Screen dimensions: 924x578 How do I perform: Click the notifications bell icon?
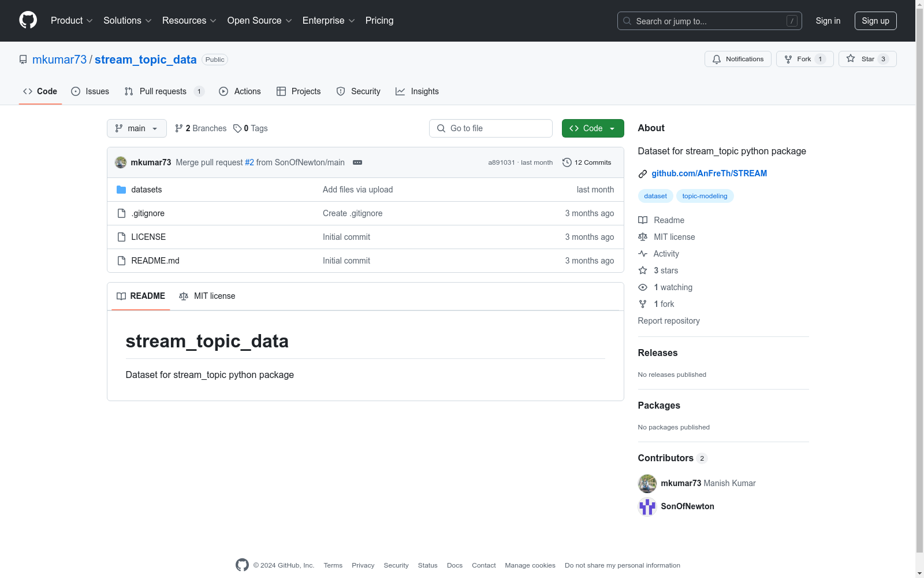pyautogui.click(x=717, y=59)
